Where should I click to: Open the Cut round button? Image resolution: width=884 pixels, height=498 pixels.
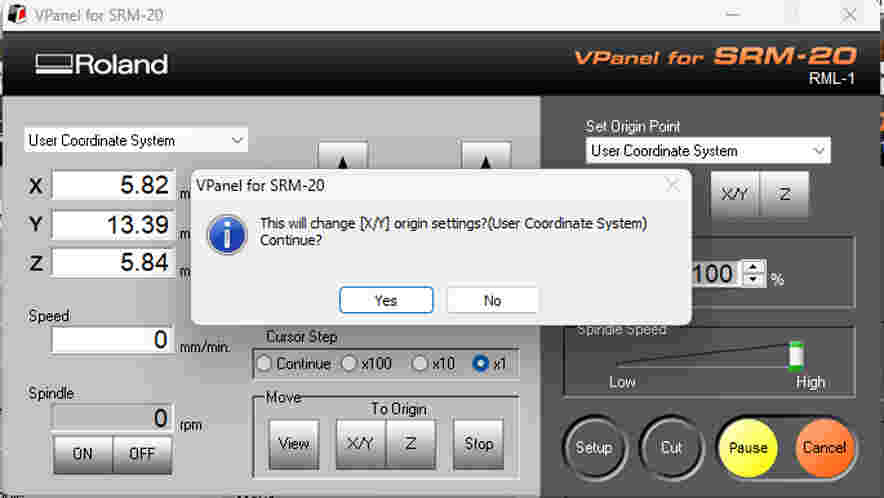pyautogui.click(x=671, y=448)
